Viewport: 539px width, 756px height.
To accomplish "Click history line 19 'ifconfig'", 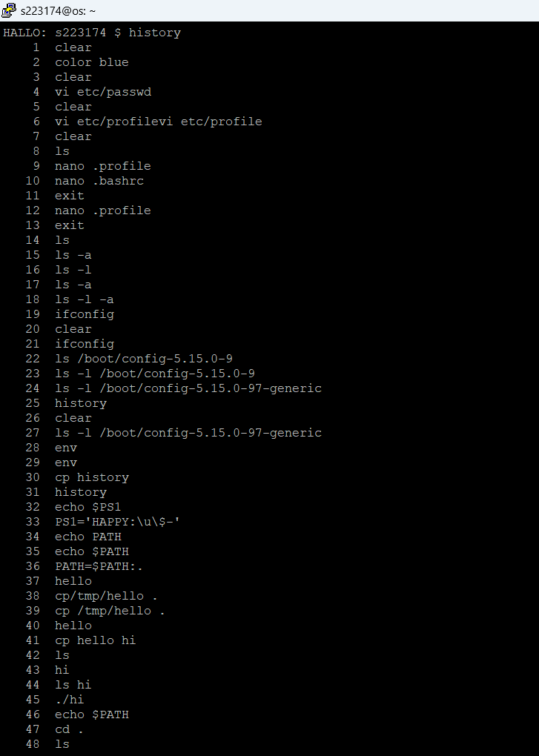I will (x=84, y=314).
